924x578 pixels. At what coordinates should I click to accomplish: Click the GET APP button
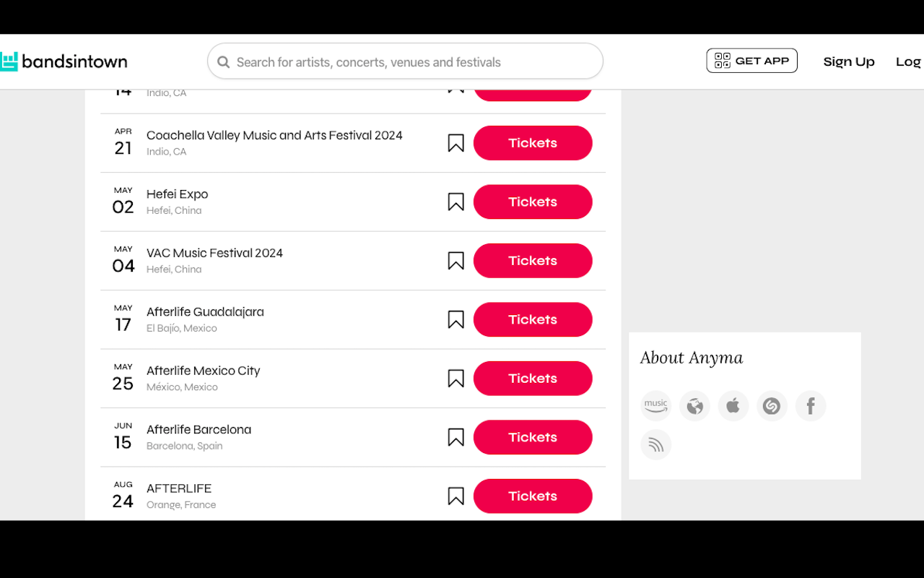(x=751, y=61)
